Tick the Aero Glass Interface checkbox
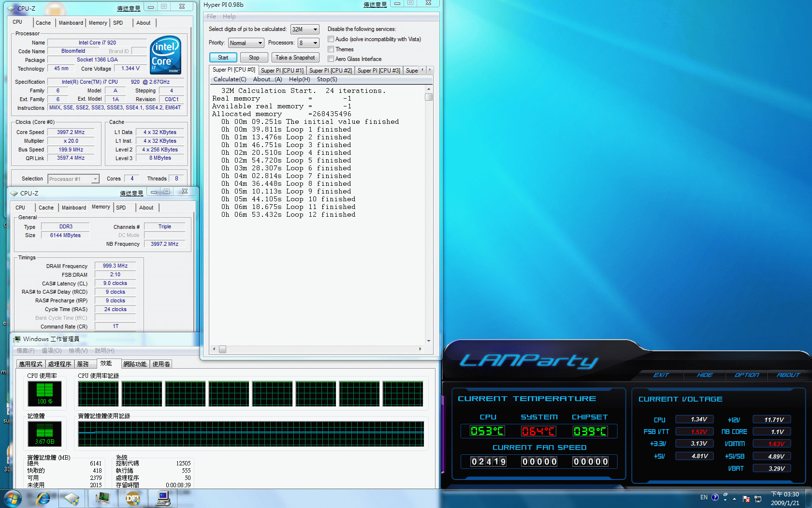The image size is (812, 508). click(x=331, y=59)
